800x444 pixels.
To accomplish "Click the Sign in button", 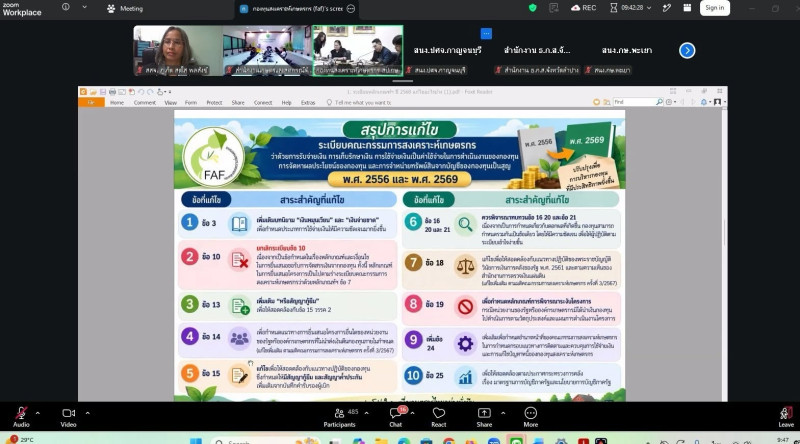I will coord(714,8).
